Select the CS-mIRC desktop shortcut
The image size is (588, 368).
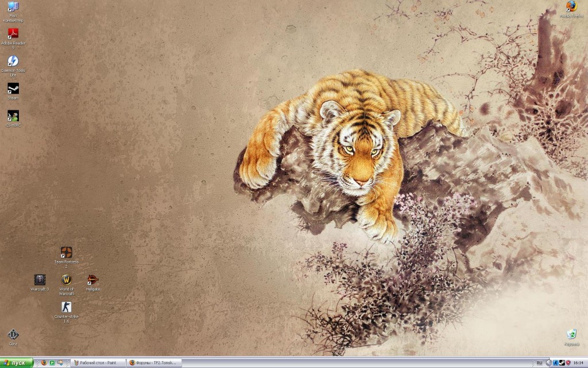tap(13, 118)
